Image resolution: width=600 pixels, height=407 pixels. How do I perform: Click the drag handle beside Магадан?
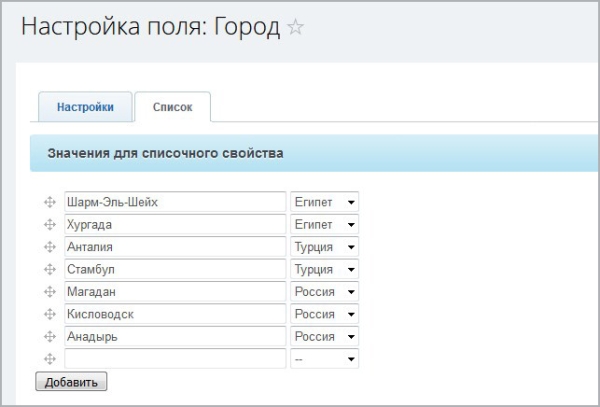[50, 292]
